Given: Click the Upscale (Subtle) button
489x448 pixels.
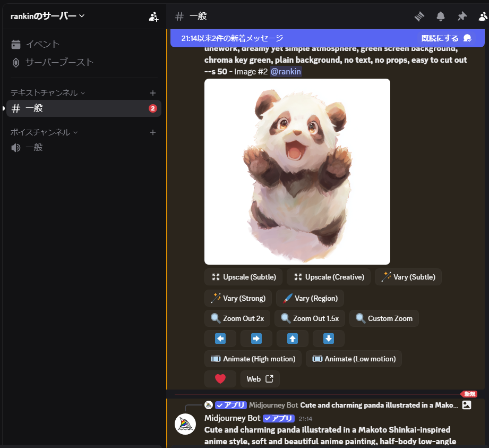Looking at the screenshot, I should coord(244,277).
